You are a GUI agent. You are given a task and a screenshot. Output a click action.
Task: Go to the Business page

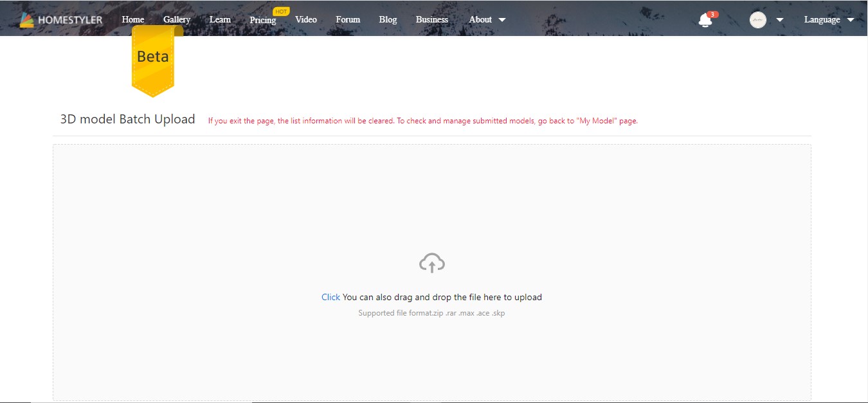point(432,19)
